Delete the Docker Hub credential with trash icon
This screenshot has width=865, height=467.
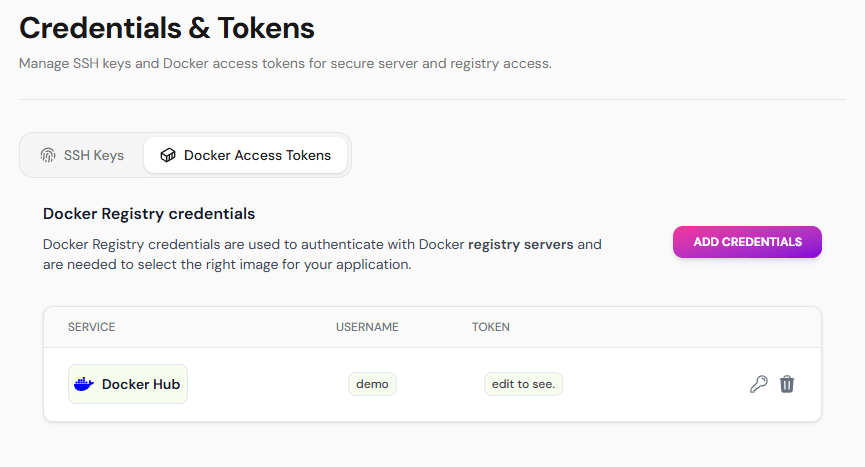(787, 384)
